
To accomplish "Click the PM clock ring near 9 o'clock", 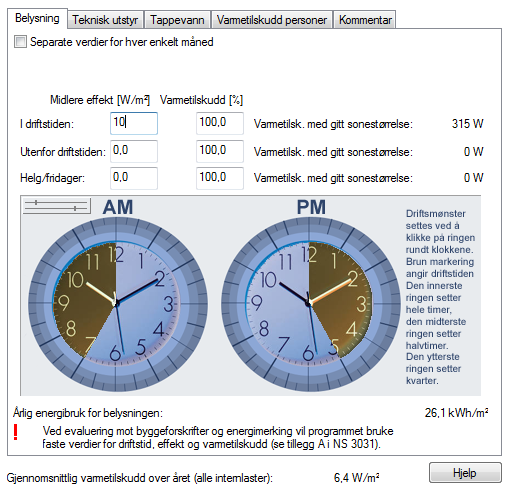I will [x=235, y=304].
